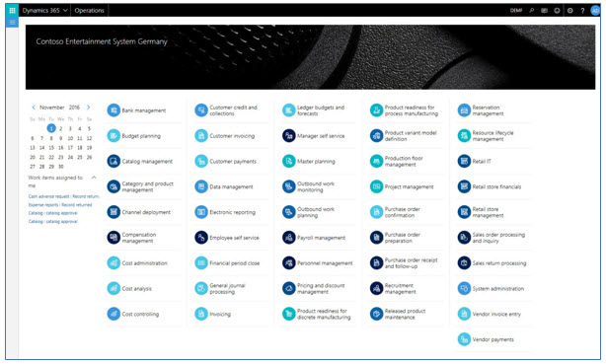Open Purchase order confirmation icon

[x=376, y=212]
